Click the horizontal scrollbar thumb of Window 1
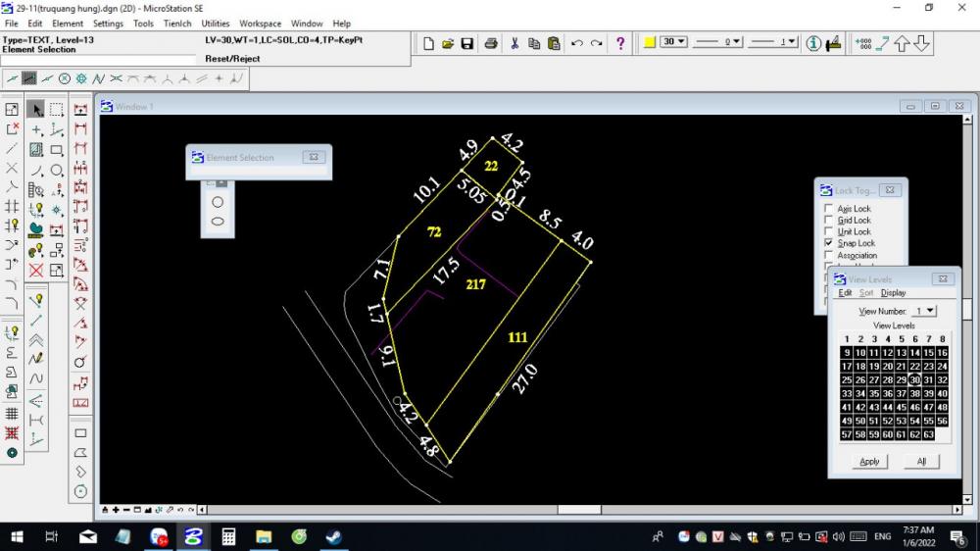 (579, 510)
